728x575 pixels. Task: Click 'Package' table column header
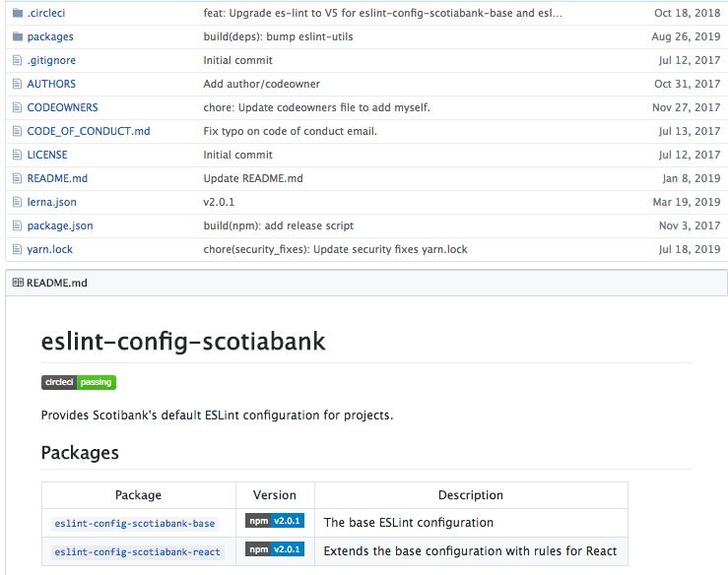coord(138,495)
